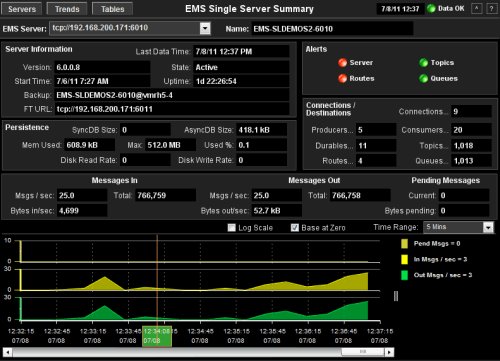Click Bytes out/sec value 52.7 kB
Screen dimensions: 500x361
click(277, 211)
